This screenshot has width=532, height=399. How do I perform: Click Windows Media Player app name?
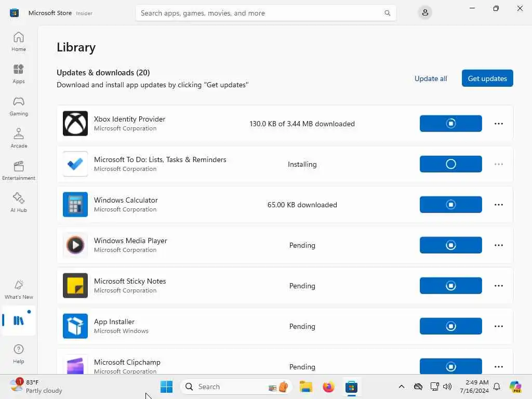130,241
